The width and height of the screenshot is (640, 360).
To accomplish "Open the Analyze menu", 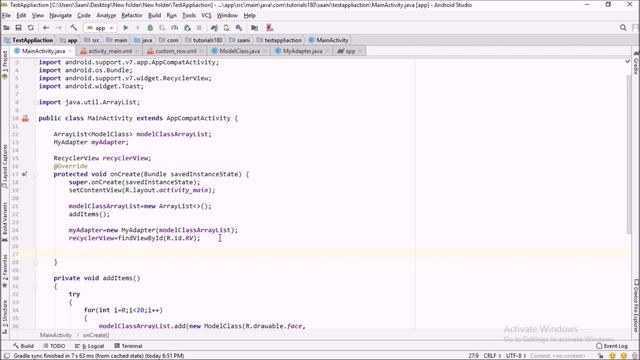I will [106, 15].
